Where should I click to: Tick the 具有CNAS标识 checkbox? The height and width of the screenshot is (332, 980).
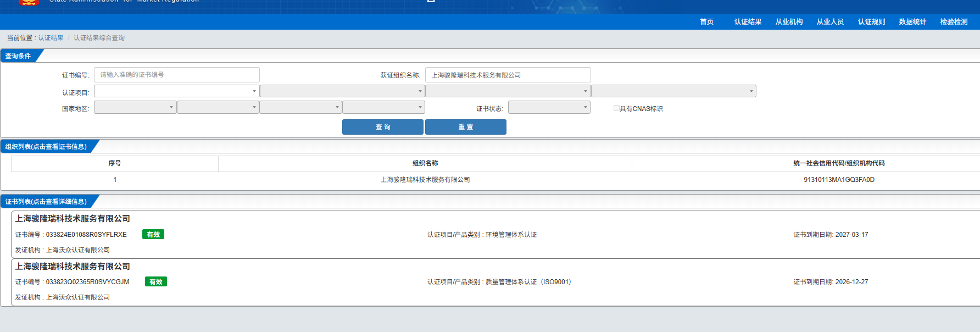[x=616, y=108]
